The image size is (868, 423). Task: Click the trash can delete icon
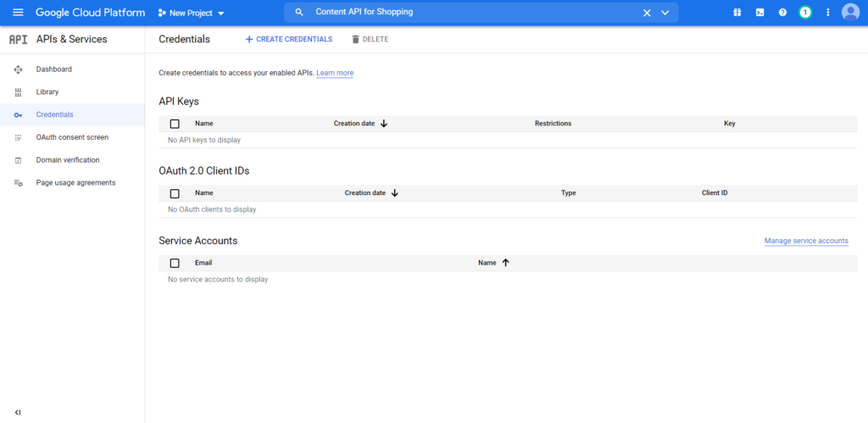356,39
